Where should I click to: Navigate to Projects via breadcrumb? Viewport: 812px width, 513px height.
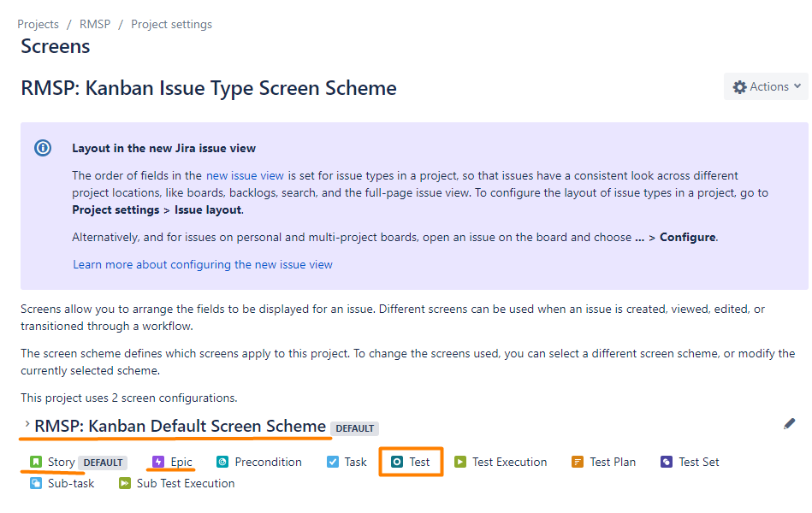[x=38, y=24]
